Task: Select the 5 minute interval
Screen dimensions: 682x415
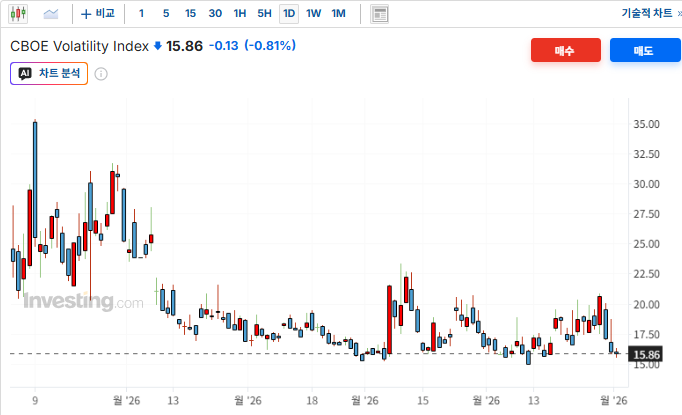Action: click(166, 14)
